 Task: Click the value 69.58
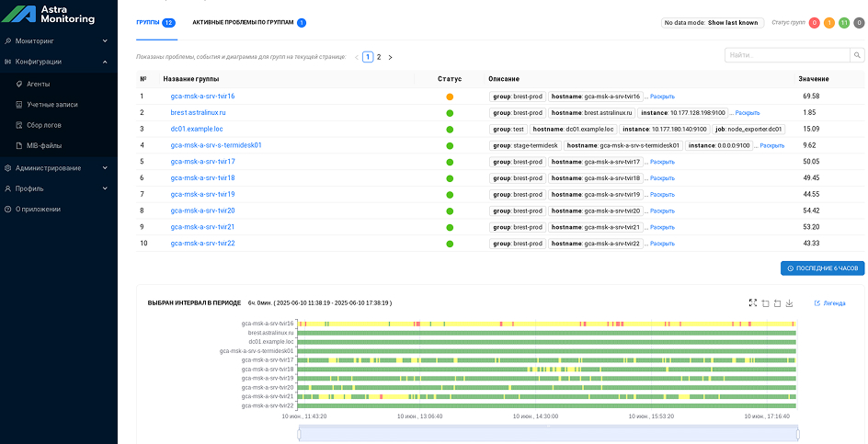[811, 97]
